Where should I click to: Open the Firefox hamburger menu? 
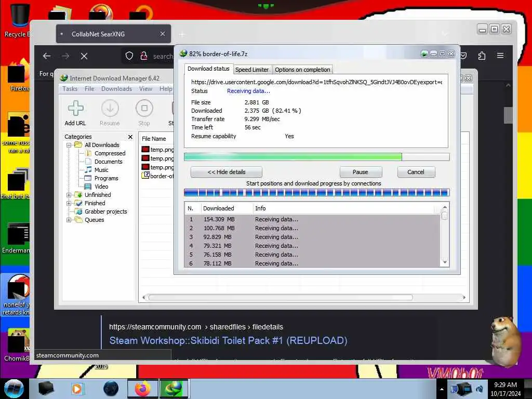[500, 55]
